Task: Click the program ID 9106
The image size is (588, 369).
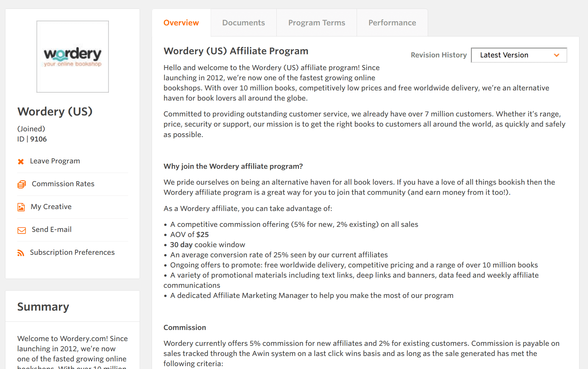Action: click(x=38, y=139)
